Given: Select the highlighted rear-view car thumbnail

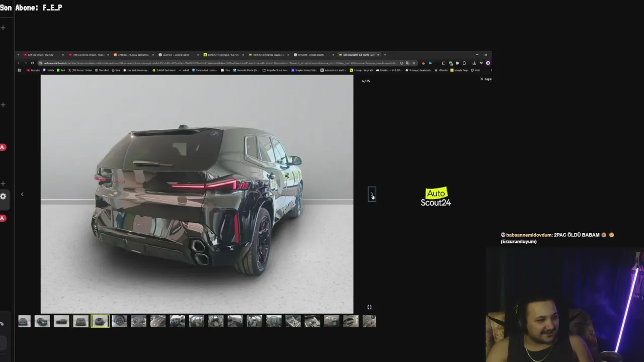Looking at the screenshot, I should coord(100,321).
